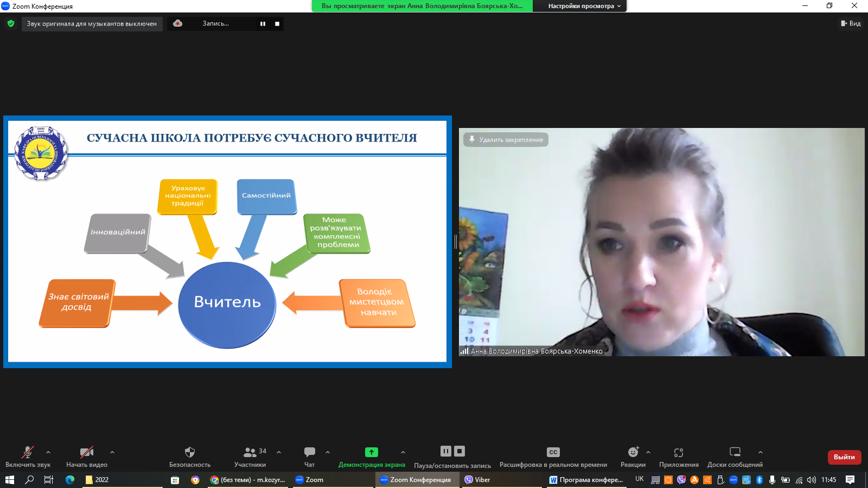Open Reactions (Реакции) smiley icon
868x488 pixels.
[x=633, y=452]
